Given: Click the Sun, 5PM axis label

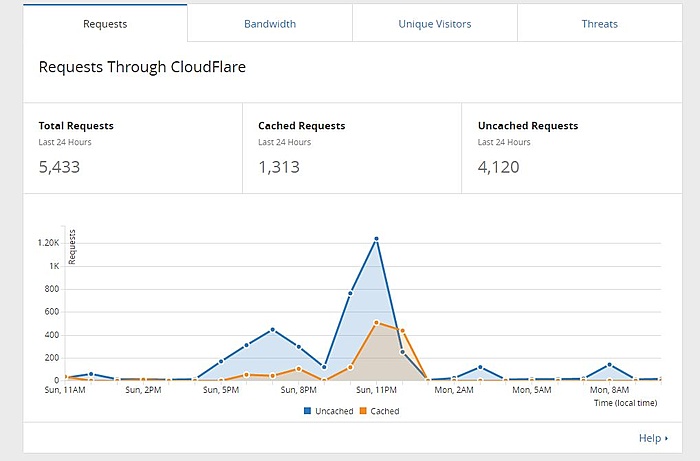Looking at the screenshot, I should 221,390.
